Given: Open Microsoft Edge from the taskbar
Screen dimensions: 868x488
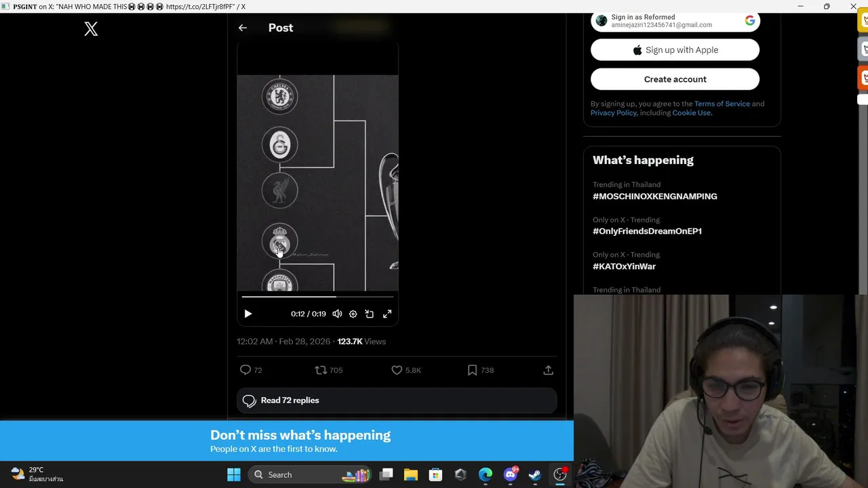Looking at the screenshot, I should 486,474.
